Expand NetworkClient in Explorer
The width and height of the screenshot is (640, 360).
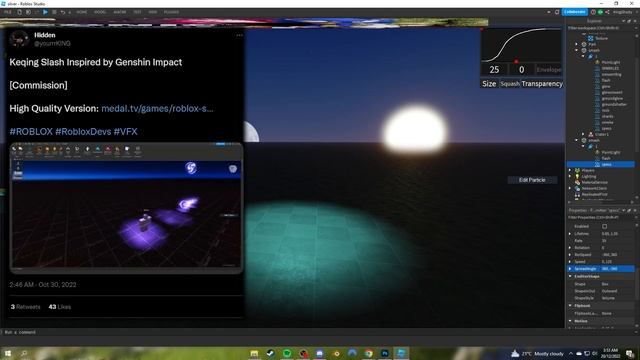point(570,189)
